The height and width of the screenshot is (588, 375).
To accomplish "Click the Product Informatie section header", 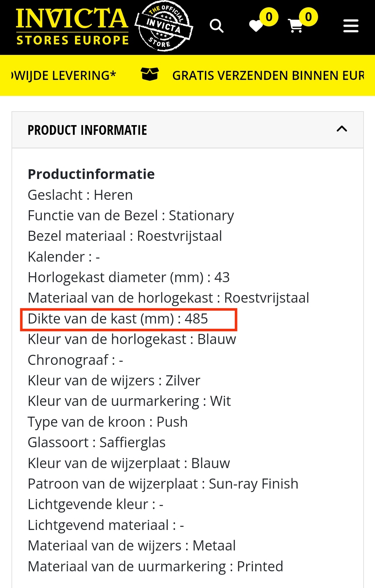I will tap(187, 130).
